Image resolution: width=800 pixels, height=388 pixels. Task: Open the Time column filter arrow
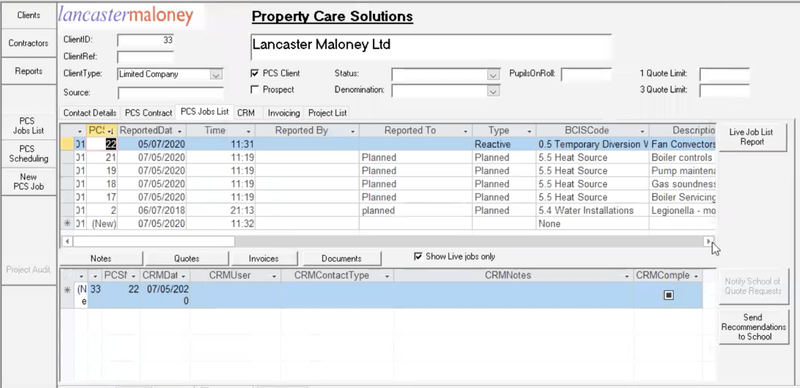(x=248, y=131)
